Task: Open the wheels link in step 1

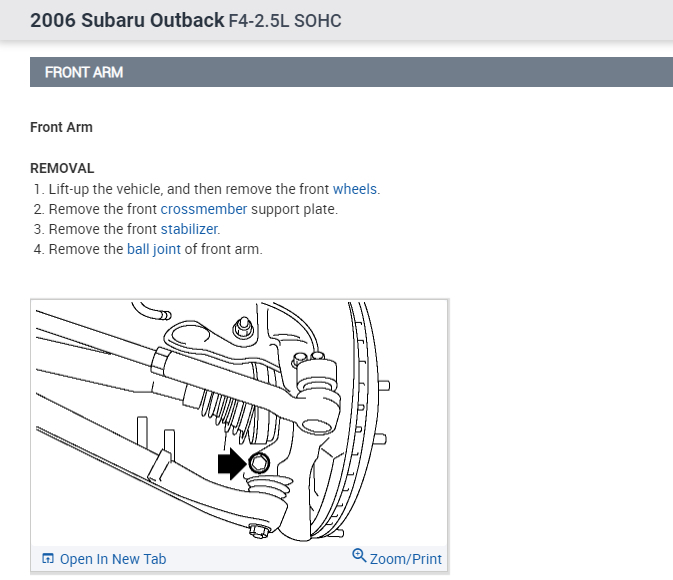Action: (x=355, y=189)
